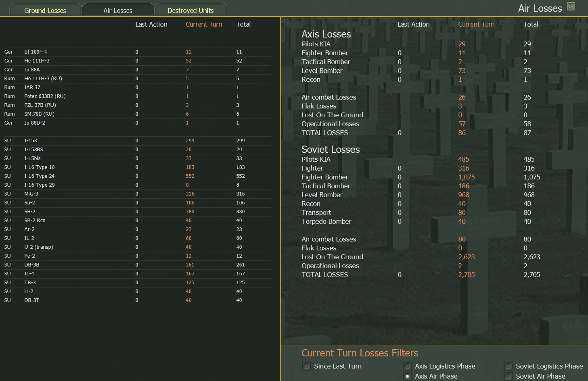Click the Soviet TOTAL LOSSES current turn value 2,705
Viewport: 588px width, 381px height.
point(467,275)
